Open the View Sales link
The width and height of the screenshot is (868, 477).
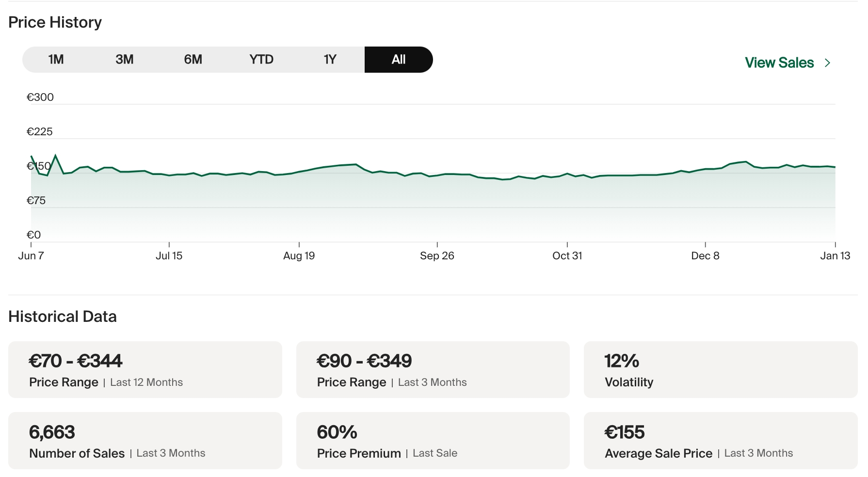click(x=779, y=63)
